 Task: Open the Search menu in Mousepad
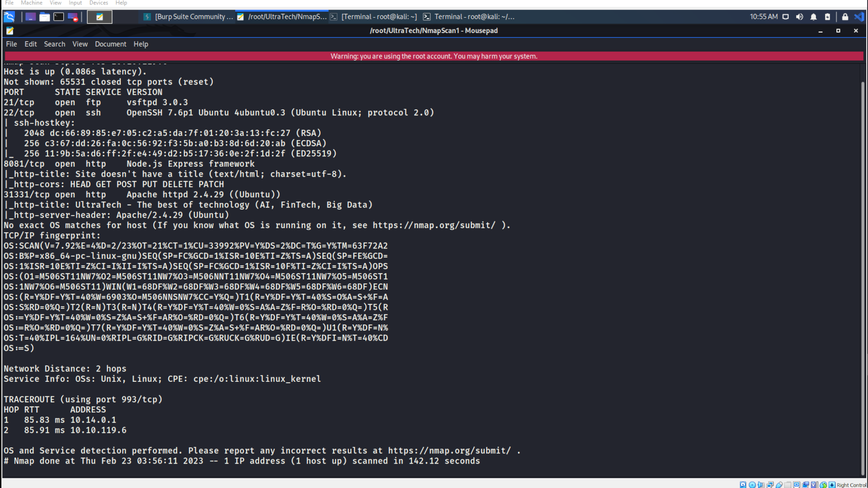click(x=54, y=44)
